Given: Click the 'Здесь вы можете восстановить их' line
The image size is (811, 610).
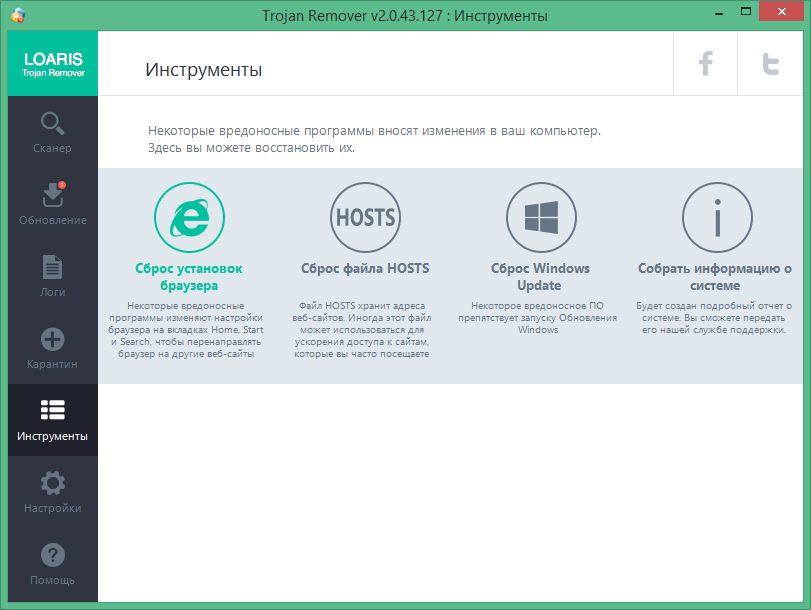Looking at the screenshot, I should point(251,148).
